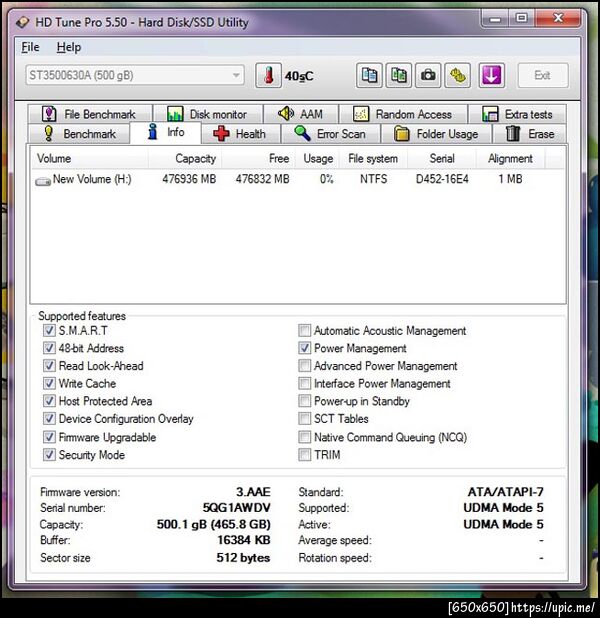This screenshot has width=600, height=618.
Task: Click the 16384 KB buffer value
Action: [x=244, y=540]
